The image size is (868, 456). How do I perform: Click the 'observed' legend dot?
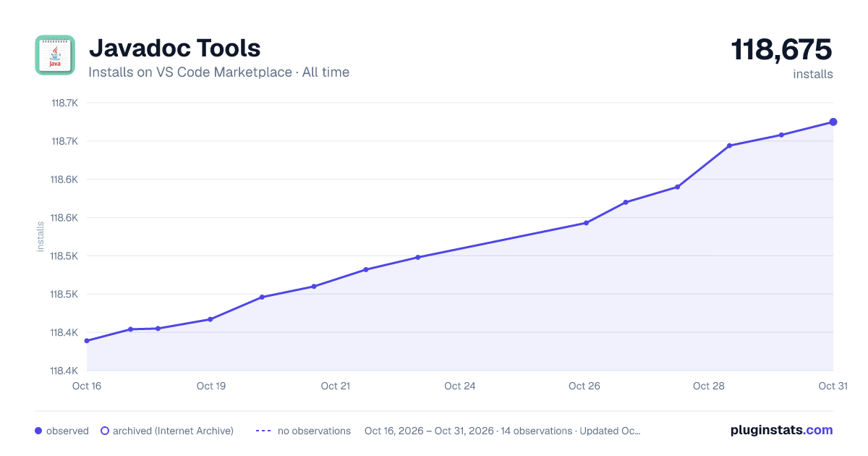[x=38, y=431]
